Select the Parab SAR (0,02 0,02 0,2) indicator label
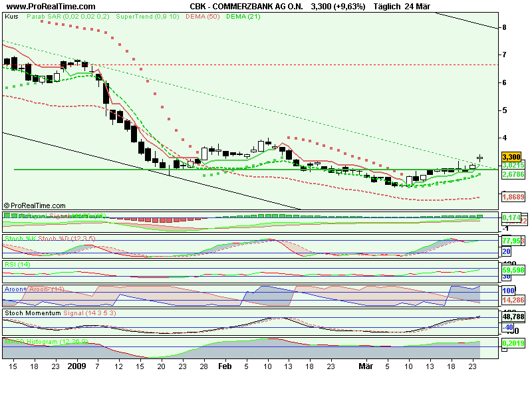This screenshot has width=532, height=399. 68,16
